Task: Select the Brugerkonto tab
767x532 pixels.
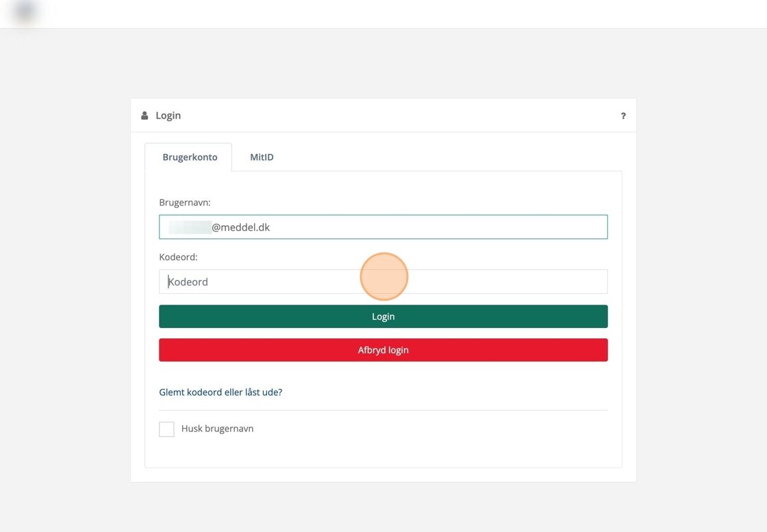Action: click(x=190, y=157)
